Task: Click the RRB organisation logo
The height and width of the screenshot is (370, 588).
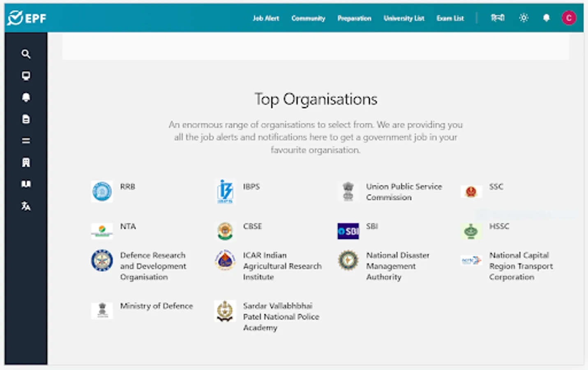Action: (102, 192)
